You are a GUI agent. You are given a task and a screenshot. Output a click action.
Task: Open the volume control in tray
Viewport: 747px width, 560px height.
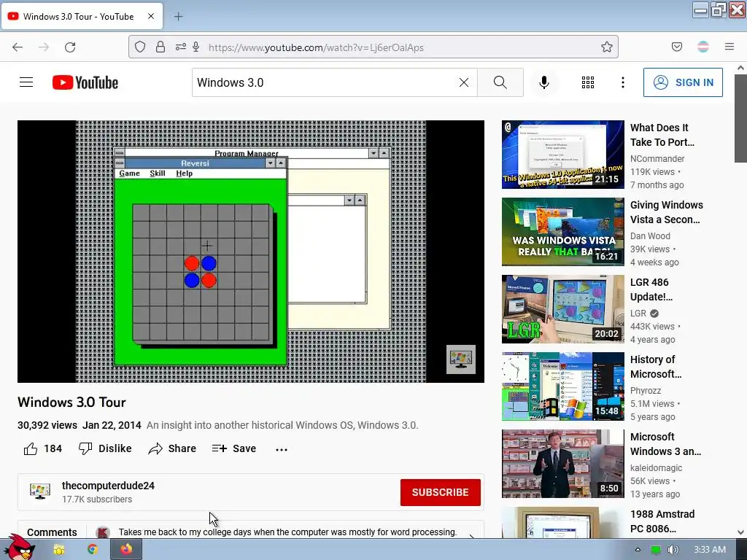tap(673, 550)
